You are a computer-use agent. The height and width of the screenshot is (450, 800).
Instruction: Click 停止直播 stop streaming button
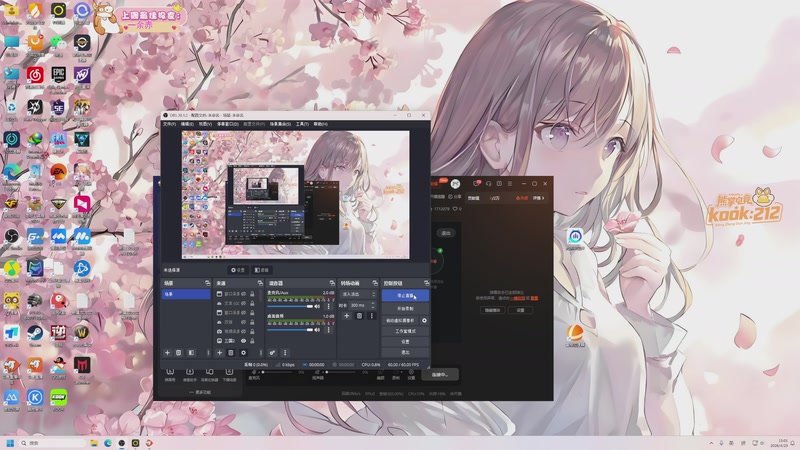[x=405, y=295]
